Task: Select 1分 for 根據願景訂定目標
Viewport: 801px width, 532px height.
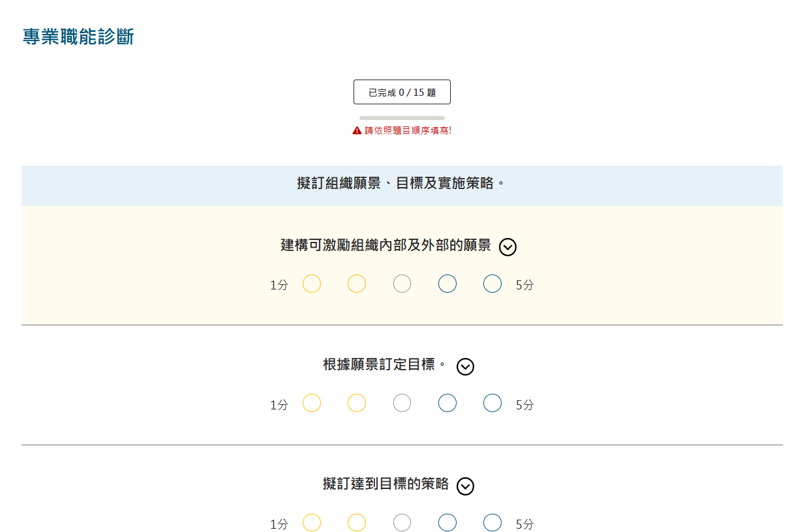Action: point(312,404)
